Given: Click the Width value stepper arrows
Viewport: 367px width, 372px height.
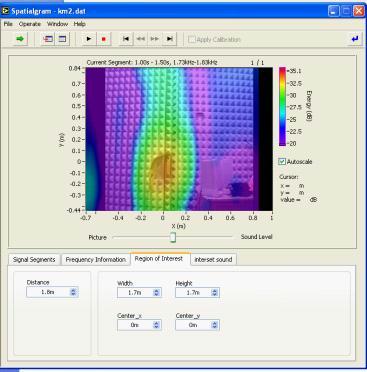Looking at the screenshot, I should pyautogui.click(x=156, y=293).
